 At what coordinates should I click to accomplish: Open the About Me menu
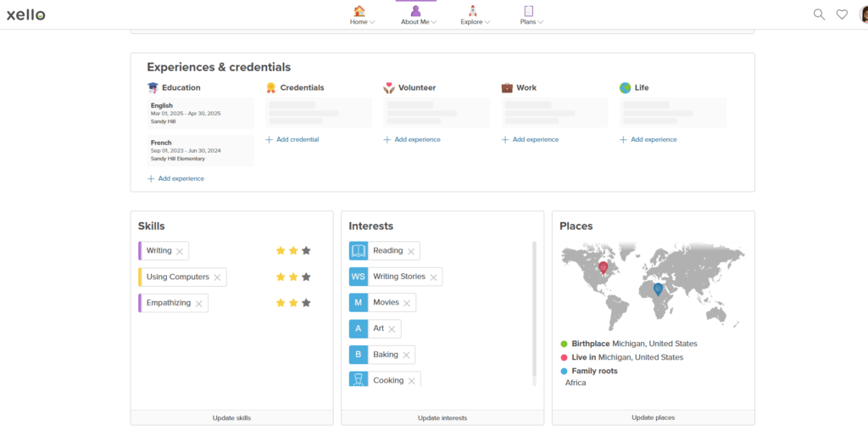(x=418, y=15)
